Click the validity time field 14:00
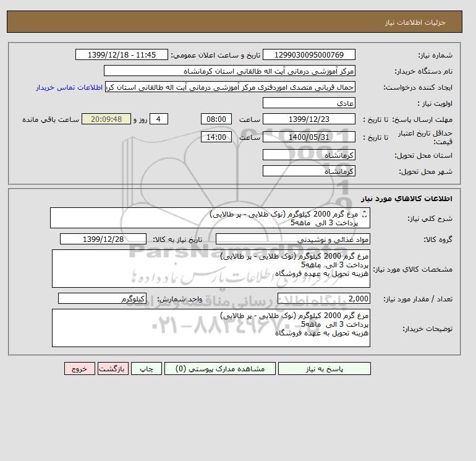Screen dimensions: 476x461 pyautogui.click(x=216, y=137)
